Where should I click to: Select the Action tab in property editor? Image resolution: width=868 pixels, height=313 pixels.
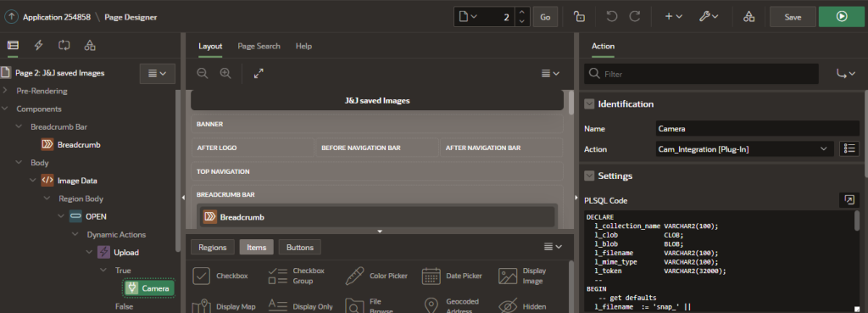[603, 46]
